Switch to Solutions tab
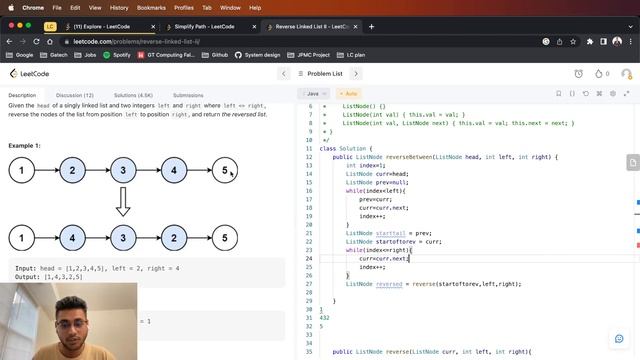Viewport: 640px width, 360px height. pos(133,95)
